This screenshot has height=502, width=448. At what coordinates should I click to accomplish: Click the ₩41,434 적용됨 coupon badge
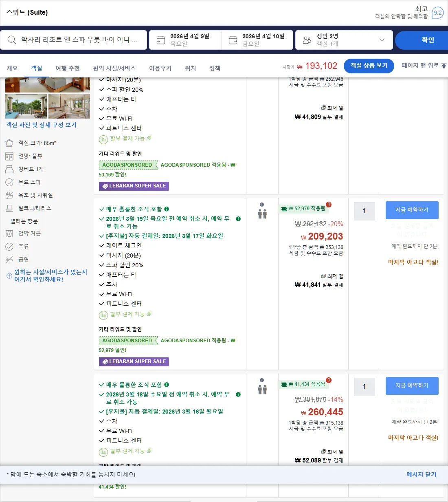point(304,384)
